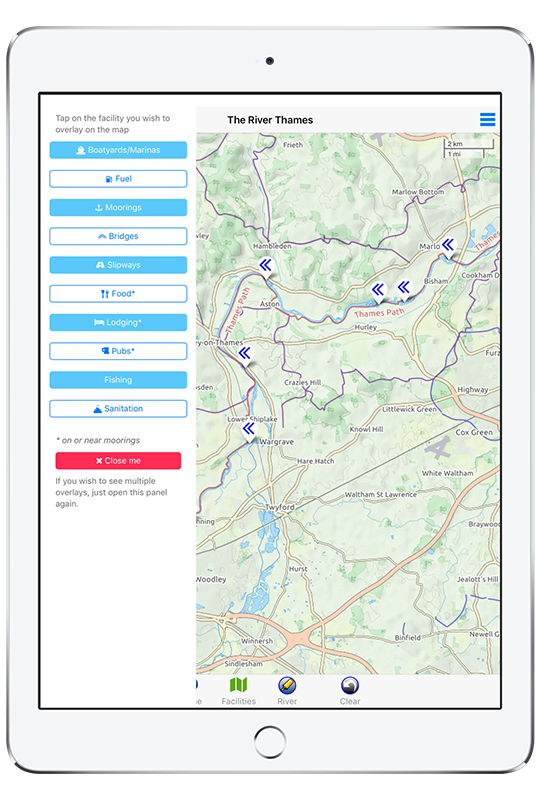
Task: Enable the Bridges overlay
Action: 118,236
